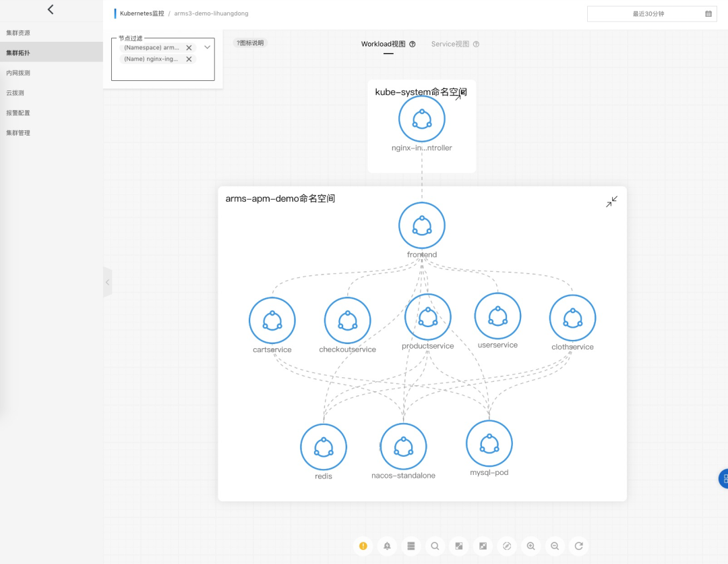Click the compass navigate icon in bottom toolbar
This screenshot has height=564, width=728.
[507, 546]
